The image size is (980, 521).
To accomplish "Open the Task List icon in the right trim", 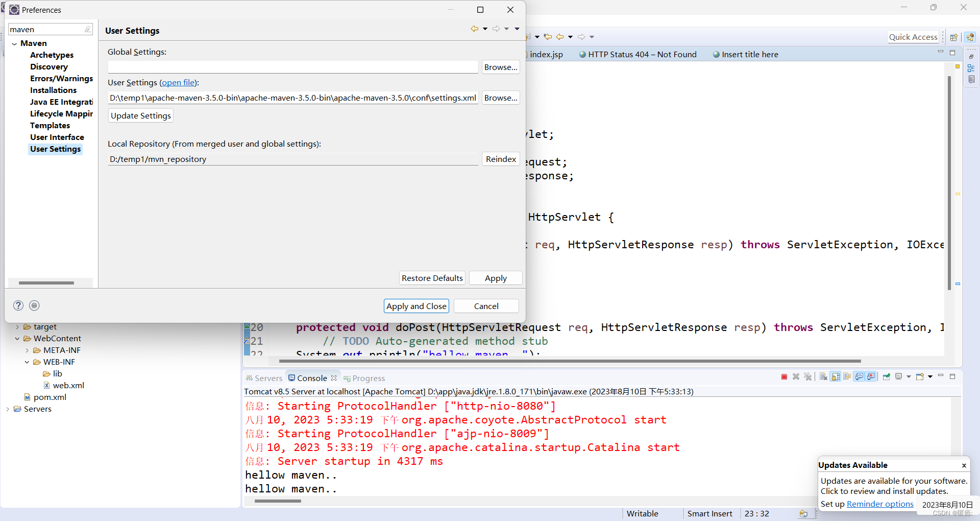I will click(971, 79).
